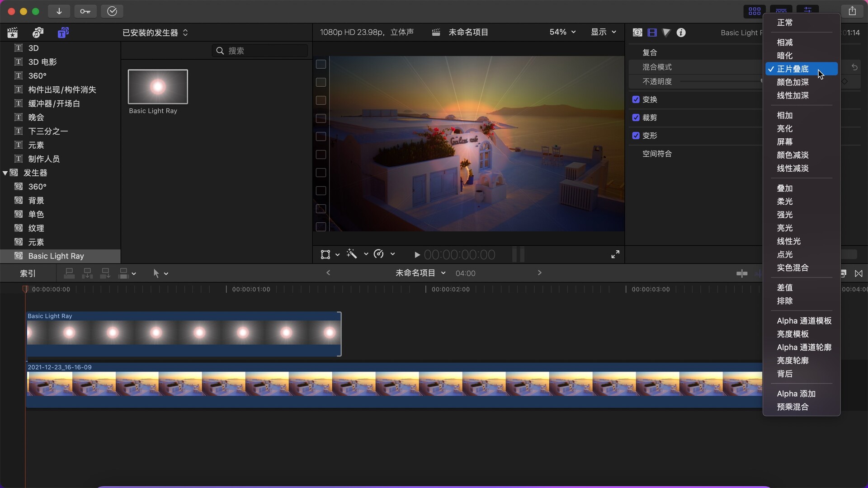Click the generator search field
This screenshot has width=868, height=488.
coord(260,51)
